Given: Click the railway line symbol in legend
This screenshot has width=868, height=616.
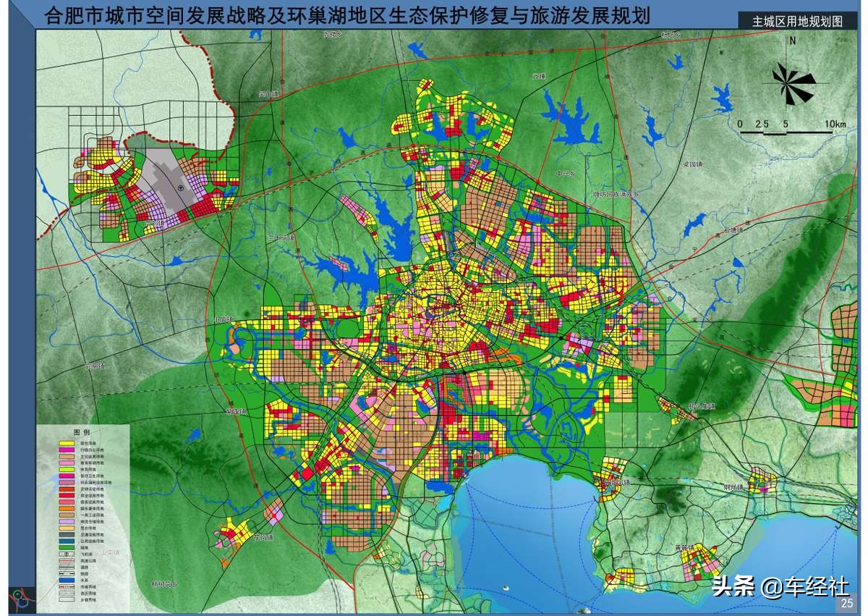Looking at the screenshot, I should pos(67,573).
